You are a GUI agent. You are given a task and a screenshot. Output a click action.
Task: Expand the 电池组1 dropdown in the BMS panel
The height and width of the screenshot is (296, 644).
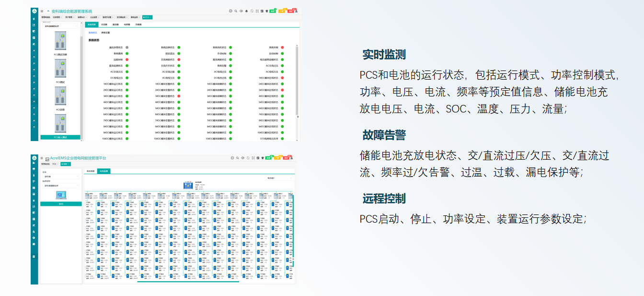click(280, 178)
